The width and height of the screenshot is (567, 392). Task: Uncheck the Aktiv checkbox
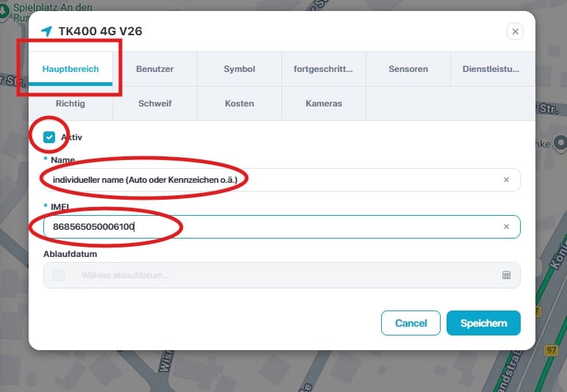coord(49,137)
